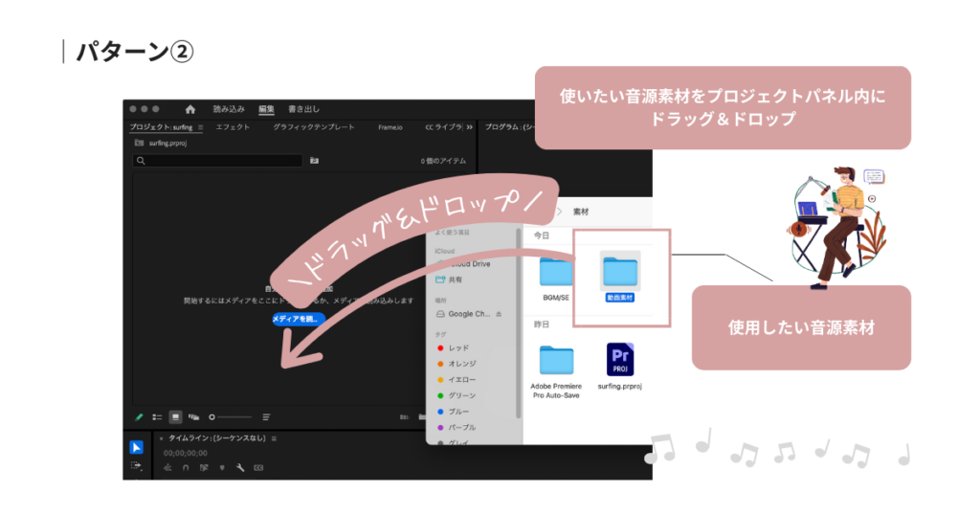Open timeline settings wrench icon
Screen dimensions: 980x515
point(240,467)
